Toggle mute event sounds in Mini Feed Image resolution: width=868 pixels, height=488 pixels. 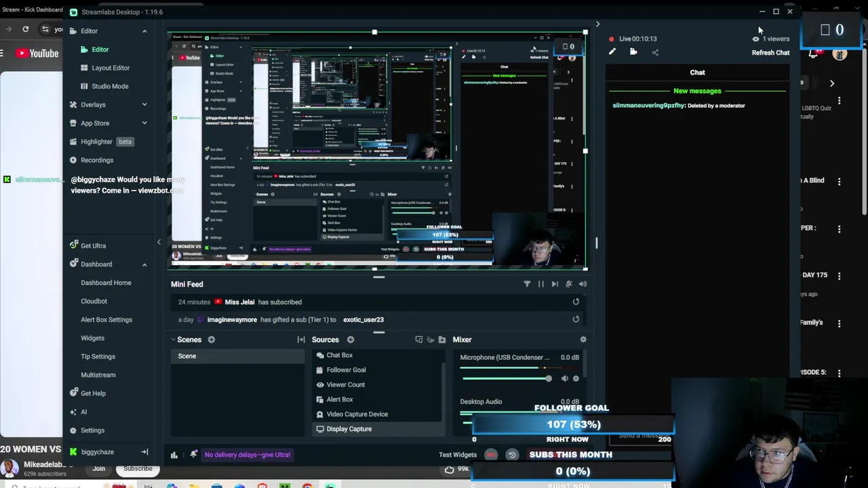[569, 284]
